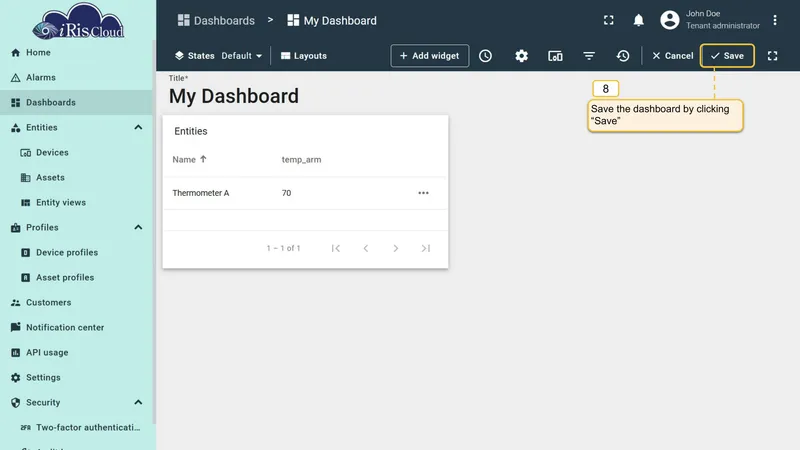Open John Doe user avatar
The height and width of the screenshot is (450, 800).
point(669,20)
